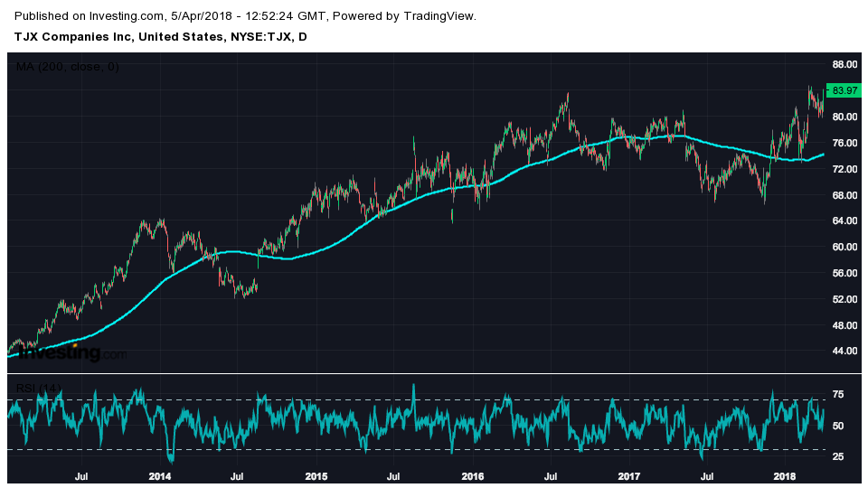Click the green 83.97 current price label
Image resolution: width=868 pixels, height=488 pixels.
click(844, 90)
